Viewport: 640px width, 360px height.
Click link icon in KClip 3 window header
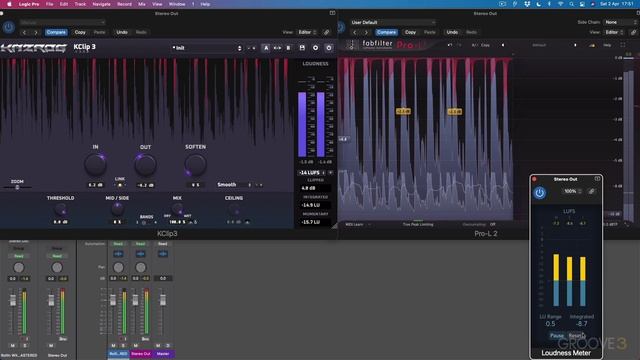click(327, 32)
